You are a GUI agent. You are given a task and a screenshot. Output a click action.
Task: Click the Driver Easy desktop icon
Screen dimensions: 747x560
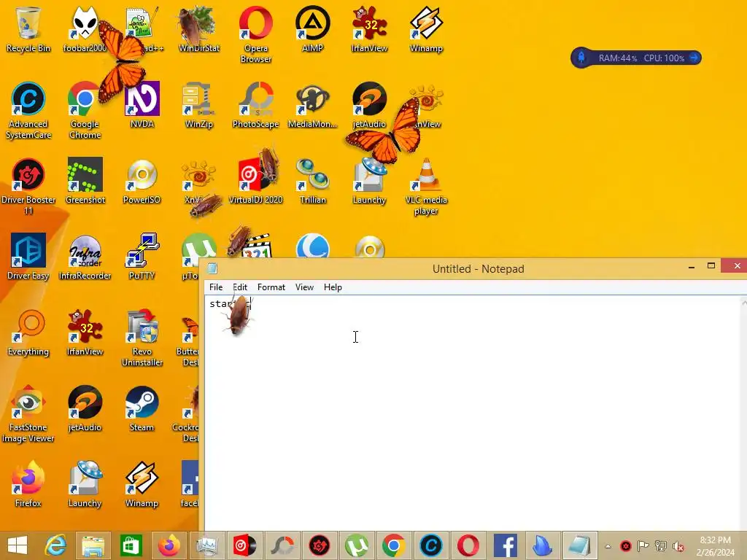tap(28, 257)
